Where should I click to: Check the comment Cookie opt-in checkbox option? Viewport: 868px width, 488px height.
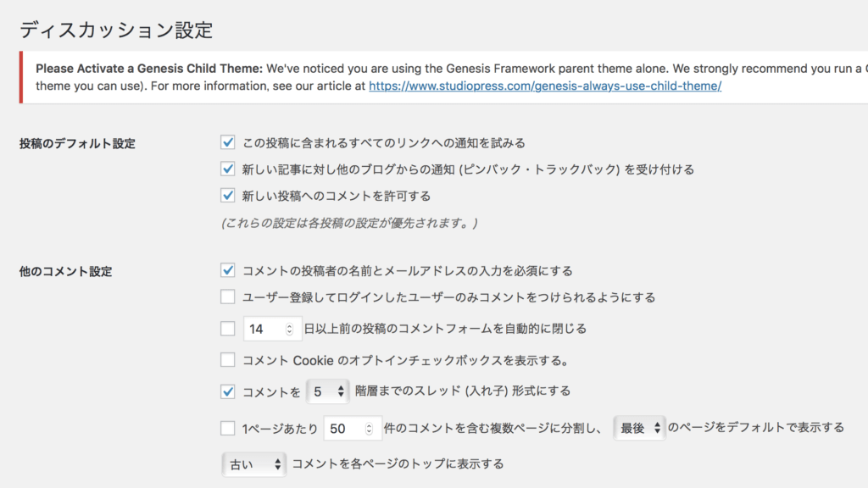tap(227, 360)
